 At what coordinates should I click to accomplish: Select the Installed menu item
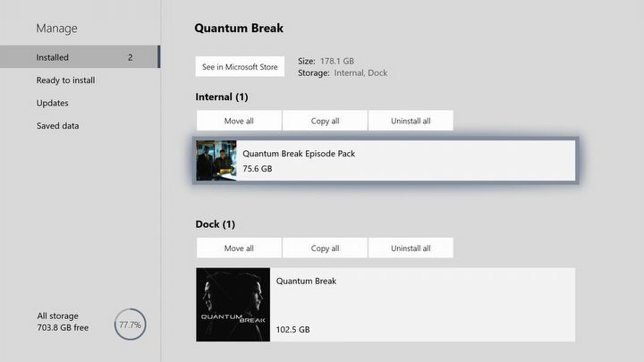click(79, 57)
